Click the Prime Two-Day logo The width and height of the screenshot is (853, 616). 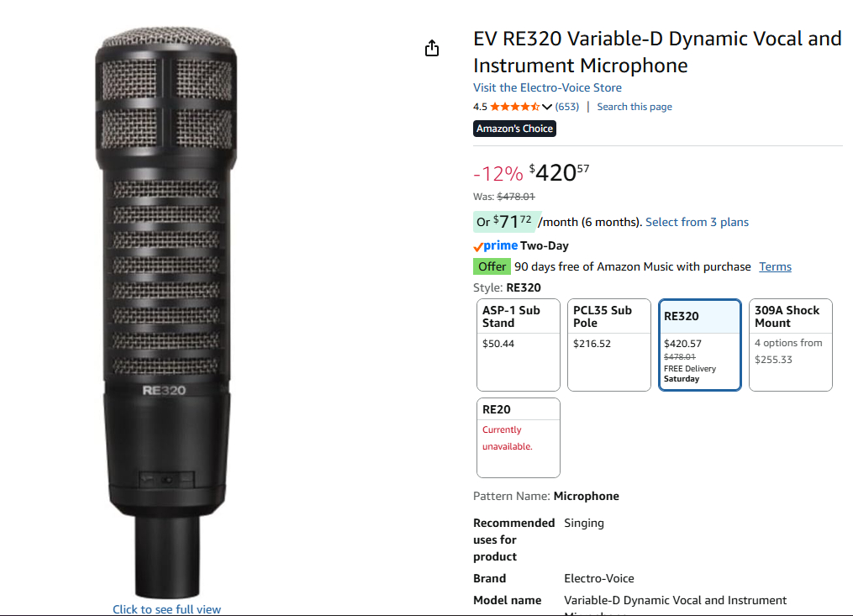click(495, 245)
